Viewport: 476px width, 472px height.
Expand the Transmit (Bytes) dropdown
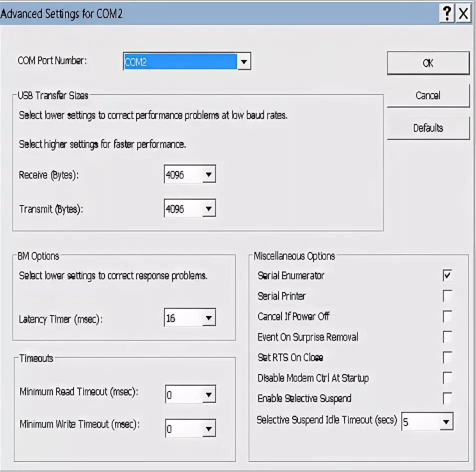[x=208, y=208]
